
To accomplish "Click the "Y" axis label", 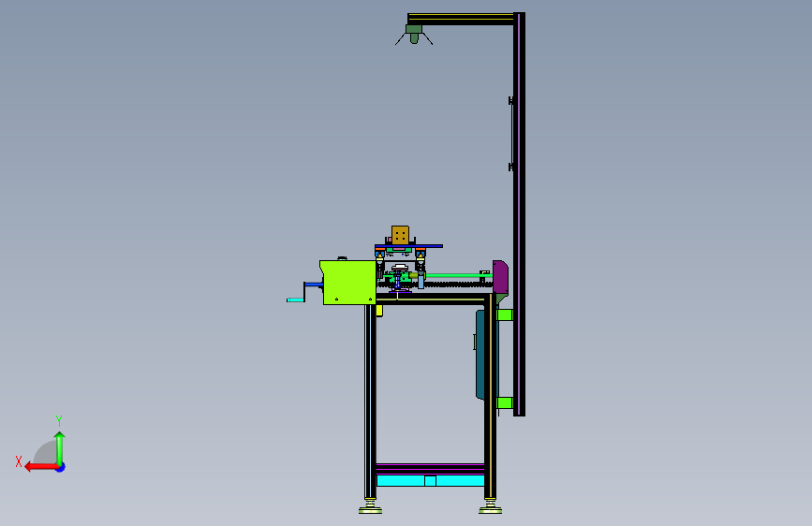I will [59, 420].
